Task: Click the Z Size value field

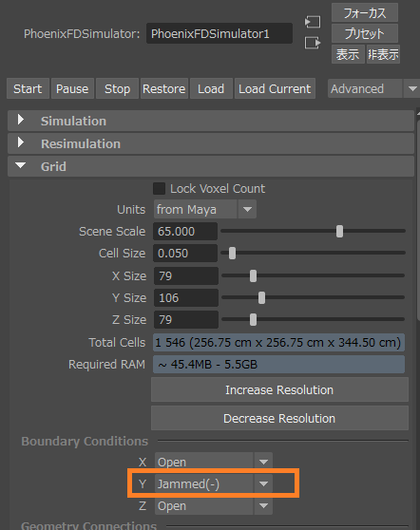Action: (186, 319)
